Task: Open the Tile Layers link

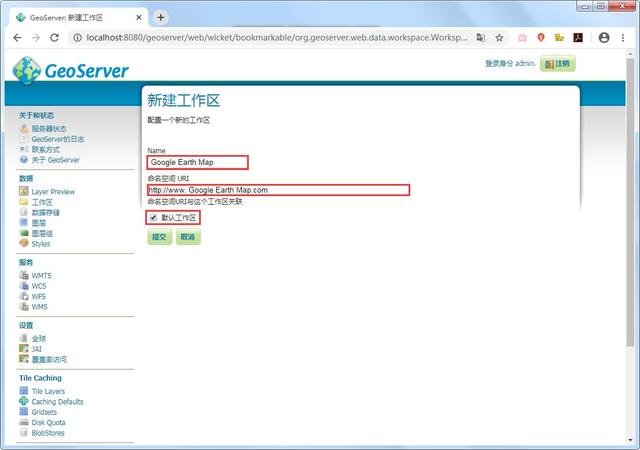Action: pyautogui.click(x=48, y=391)
